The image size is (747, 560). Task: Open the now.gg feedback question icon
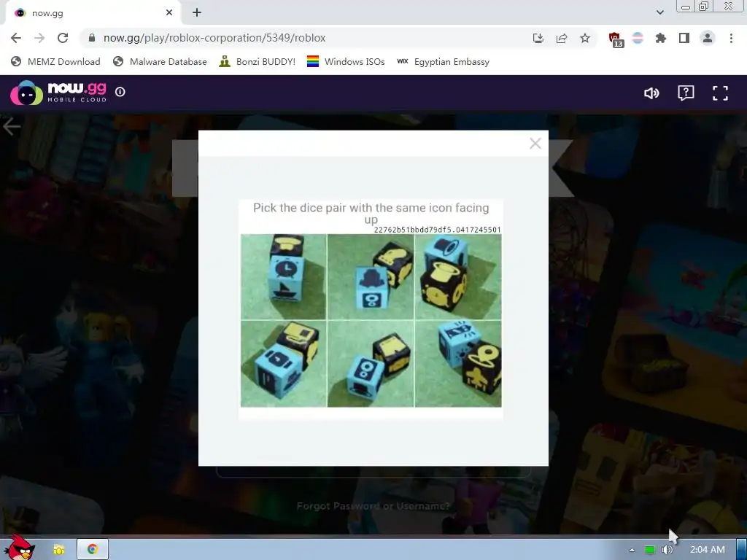tap(686, 93)
